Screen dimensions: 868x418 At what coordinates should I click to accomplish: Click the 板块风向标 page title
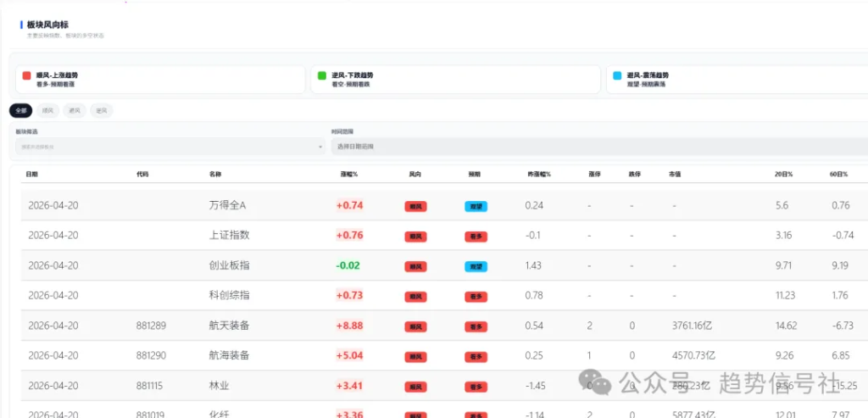pos(49,25)
